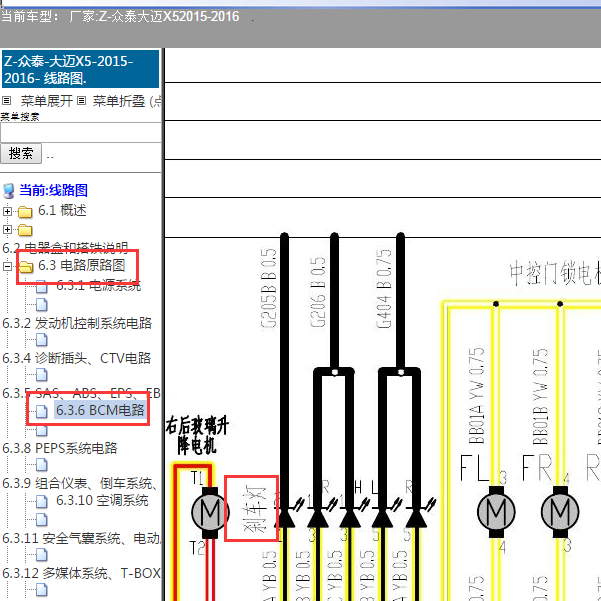Viewport: 601px width, 601px height.
Task: Click the 菜单展开 square icon
Action: pyautogui.click(x=6, y=101)
